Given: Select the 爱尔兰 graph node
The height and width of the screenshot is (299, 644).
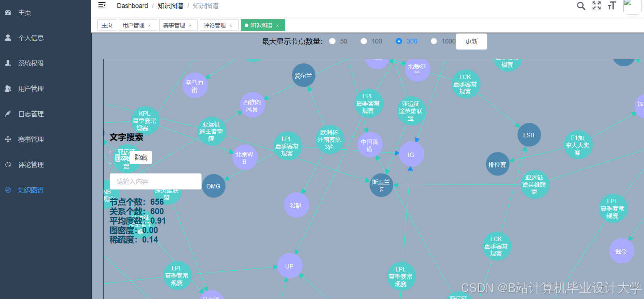Looking at the screenshot, I should coord(303,75).
